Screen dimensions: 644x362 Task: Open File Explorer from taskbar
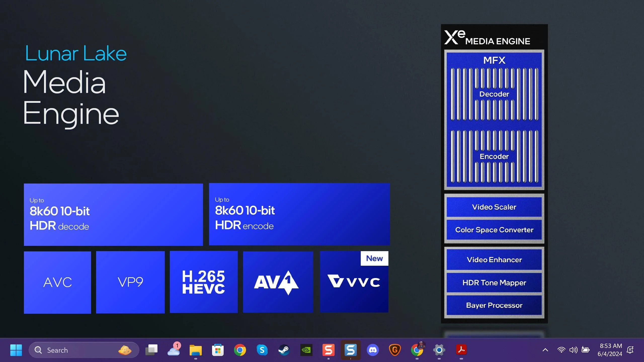click(x=196, y=350)
